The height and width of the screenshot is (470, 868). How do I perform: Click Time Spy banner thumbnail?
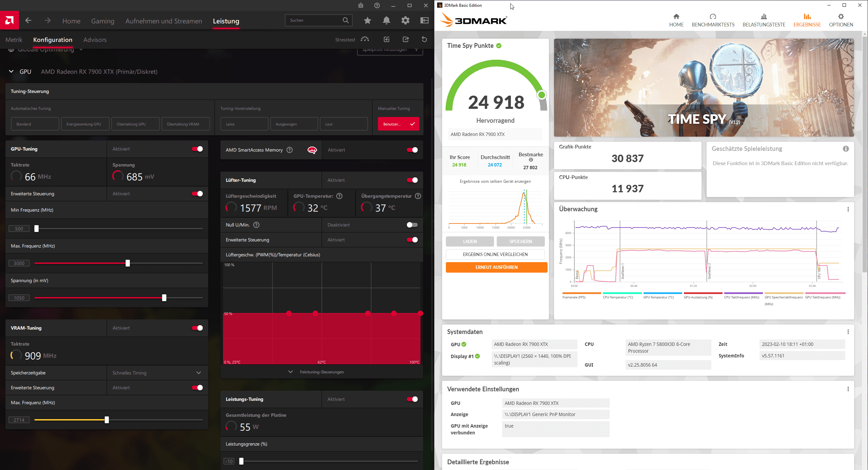pyautogui.click(x=704, y=87)
